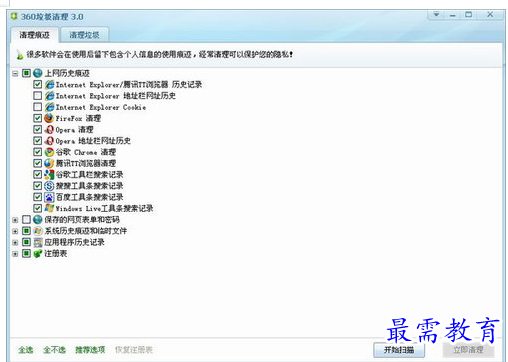Image resolution: width=508 pixels, height=362 pixels.
Task: Select the 注册表 tree label
Action: (56, 254)
